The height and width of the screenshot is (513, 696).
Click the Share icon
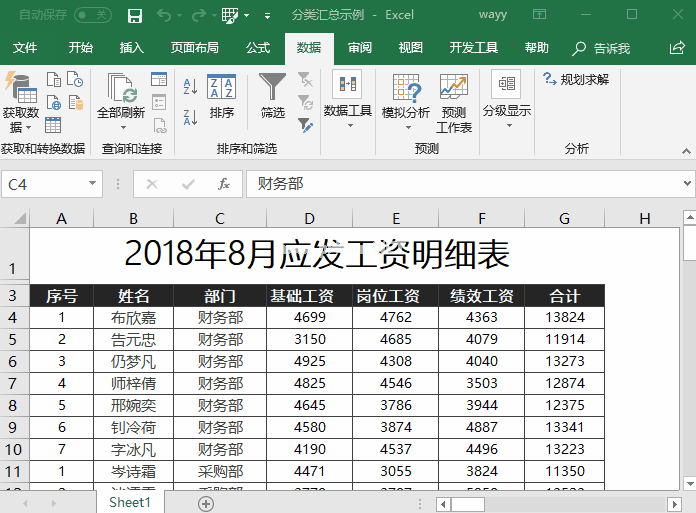pos(677,47)
